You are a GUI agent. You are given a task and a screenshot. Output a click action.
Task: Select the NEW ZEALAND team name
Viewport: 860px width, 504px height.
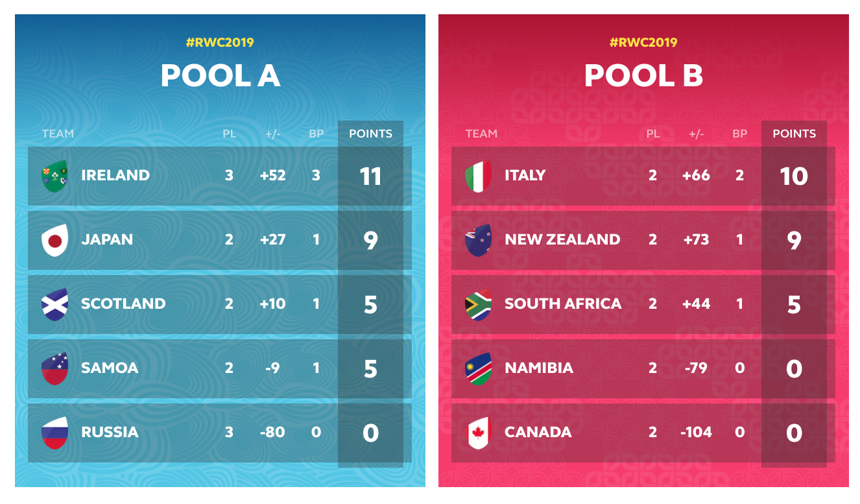click(562, 239)
